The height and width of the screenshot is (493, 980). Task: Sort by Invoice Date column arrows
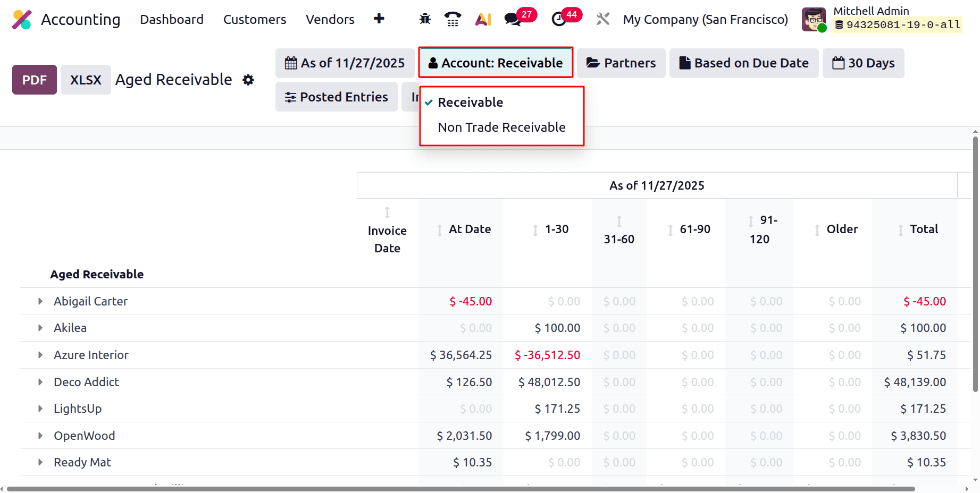coord(387,212)
